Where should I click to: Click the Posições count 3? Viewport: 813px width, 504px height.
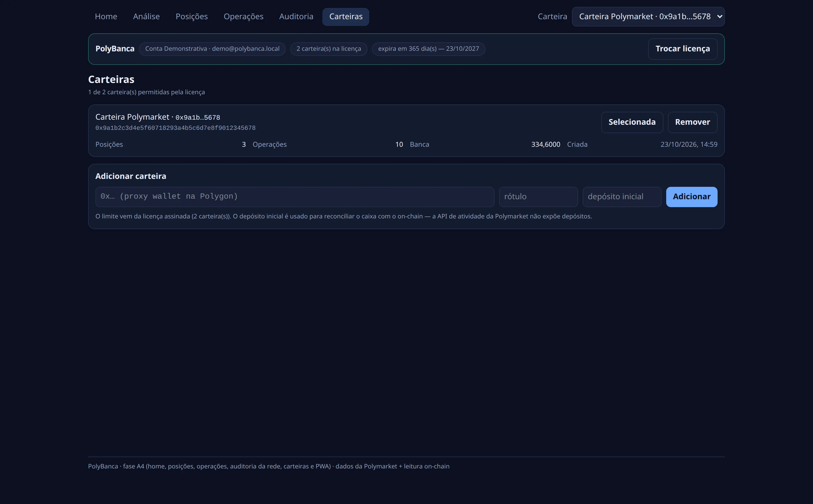pyautogui.click(x=243, y=144)
